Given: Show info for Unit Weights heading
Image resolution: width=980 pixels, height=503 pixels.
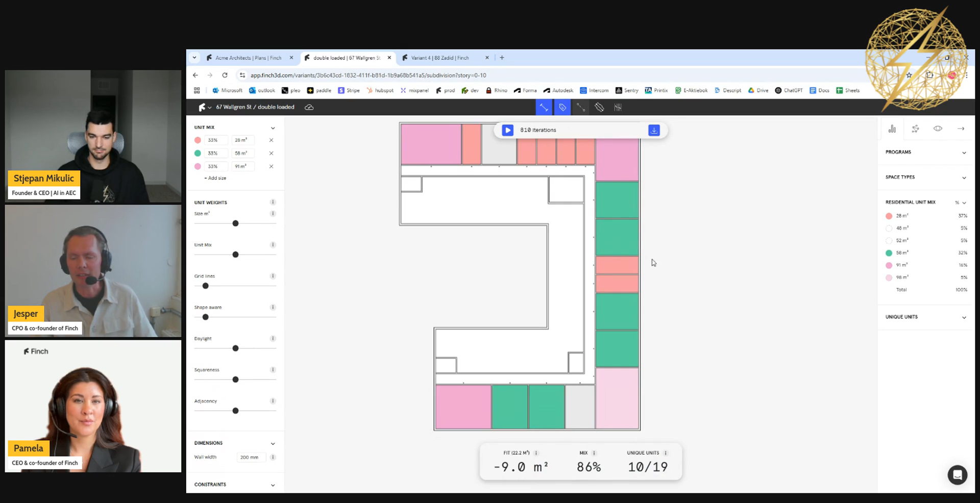Looking at the screenshot, I should pos(273,203).
